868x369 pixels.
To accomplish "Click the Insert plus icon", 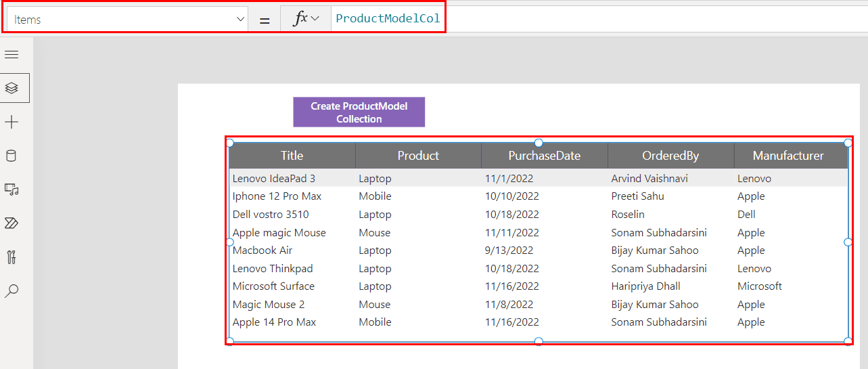I will [x=12, y=122].
